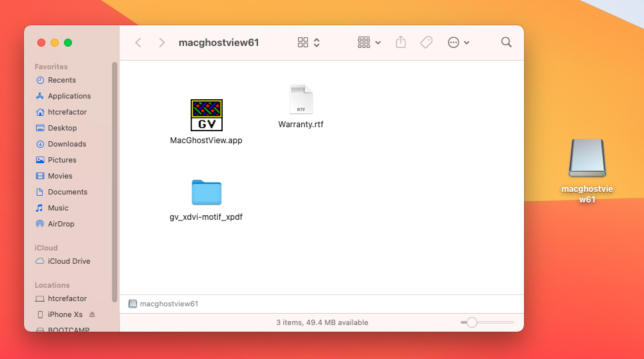Zoom the Finder window with green button
644x359 pixels.
[x=68, y=43]
